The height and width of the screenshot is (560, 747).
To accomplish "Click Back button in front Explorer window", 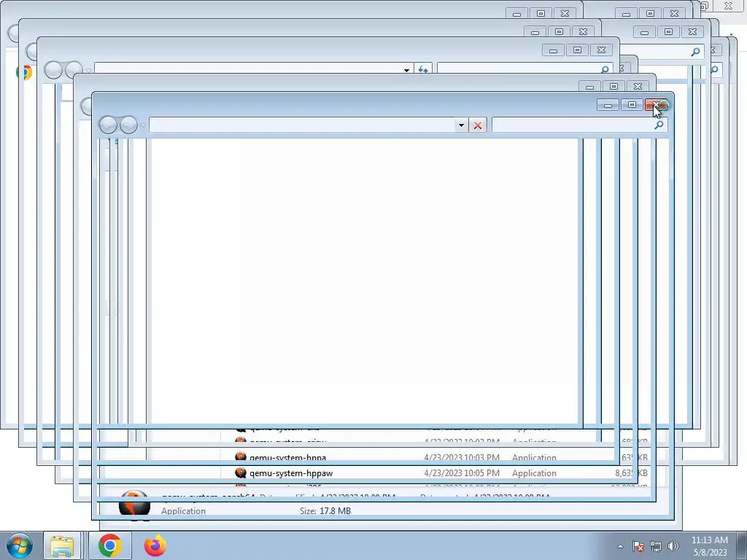I will (108, 125).
